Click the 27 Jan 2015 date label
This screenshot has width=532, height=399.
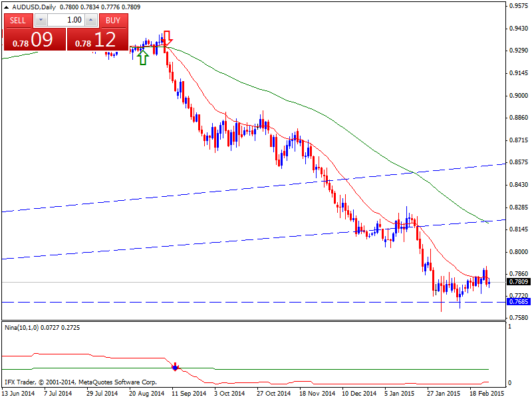[x=444, y=393]
